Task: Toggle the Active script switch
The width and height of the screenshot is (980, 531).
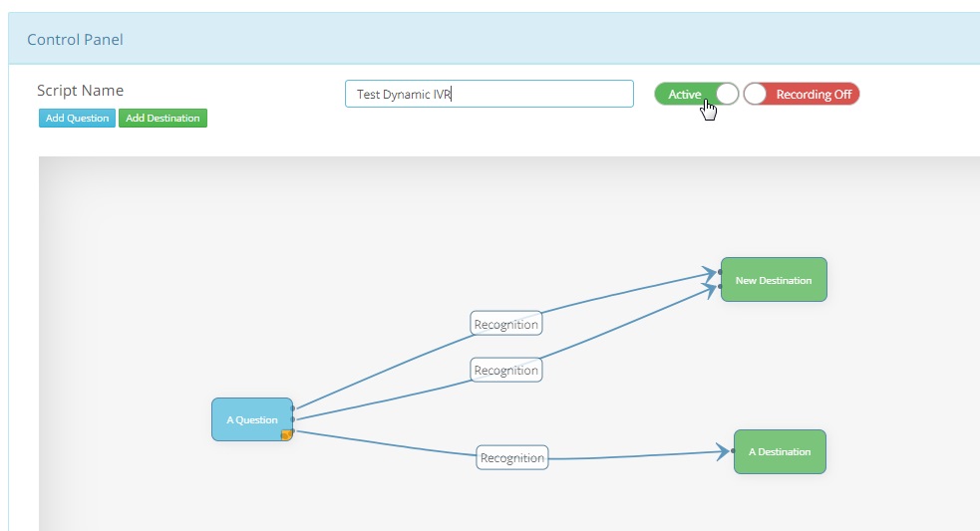Action: pyautogui.click(x=696, y=95)
